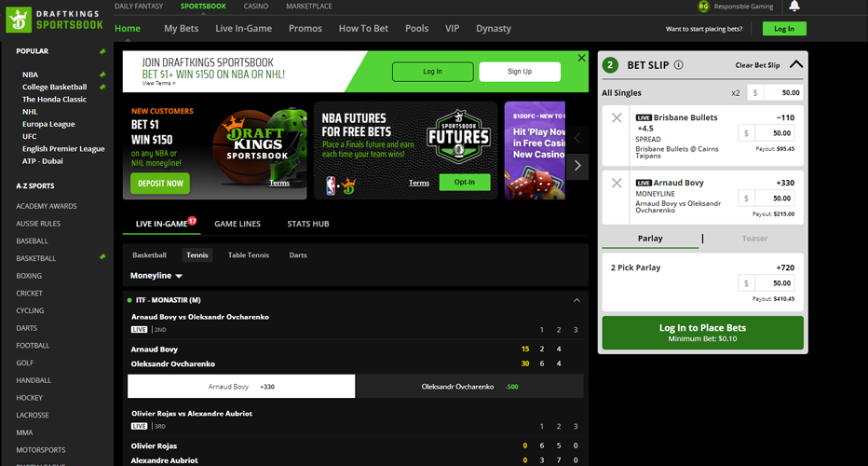The width and height of the screenshot is (868, 466).
Task: Open the casino dice promo thumbnail
Action: [x=535, y=150]
